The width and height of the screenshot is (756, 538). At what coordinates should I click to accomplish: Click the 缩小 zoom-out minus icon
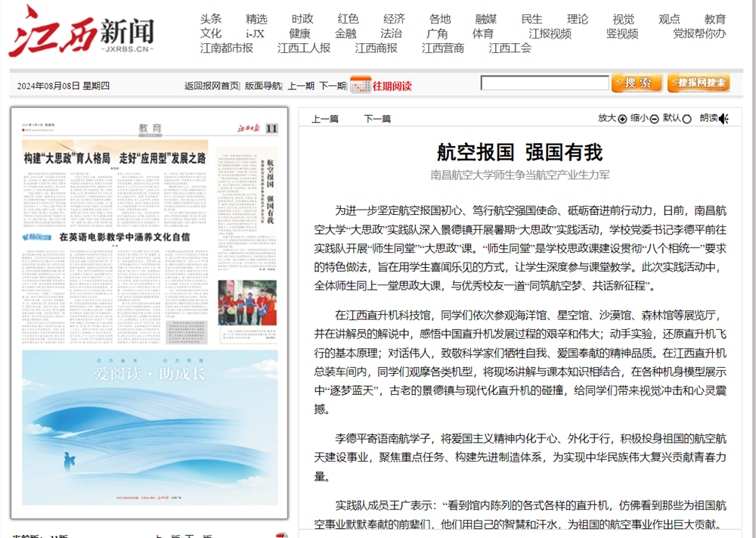(x=654, y=119)
